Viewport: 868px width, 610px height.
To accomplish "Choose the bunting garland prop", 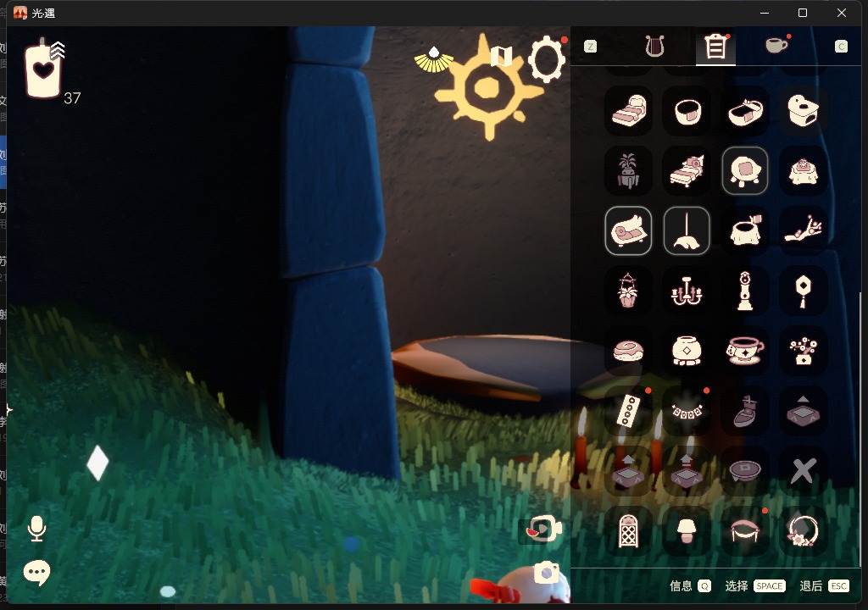I will click(687, 411).
